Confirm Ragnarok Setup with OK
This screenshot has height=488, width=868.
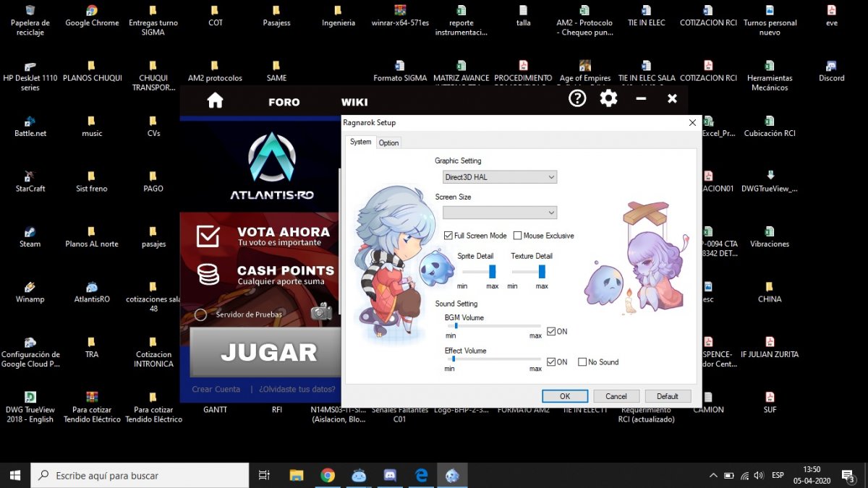pos(565,396)
